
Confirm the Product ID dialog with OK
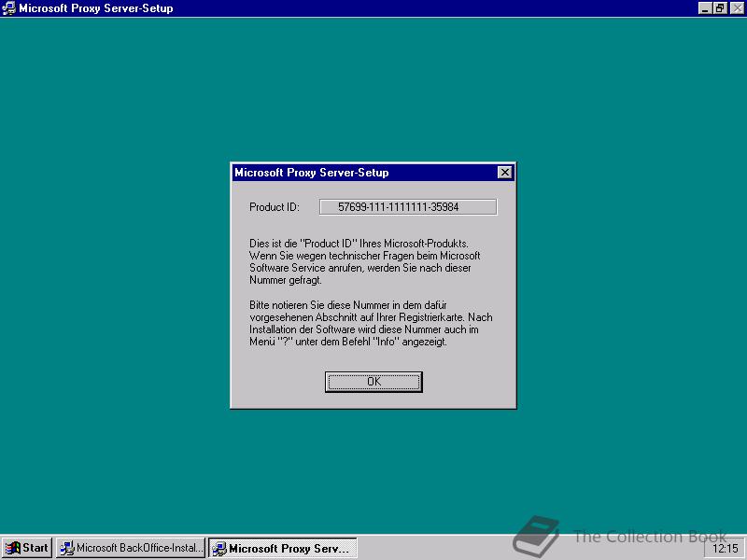[x=373, y=382]
